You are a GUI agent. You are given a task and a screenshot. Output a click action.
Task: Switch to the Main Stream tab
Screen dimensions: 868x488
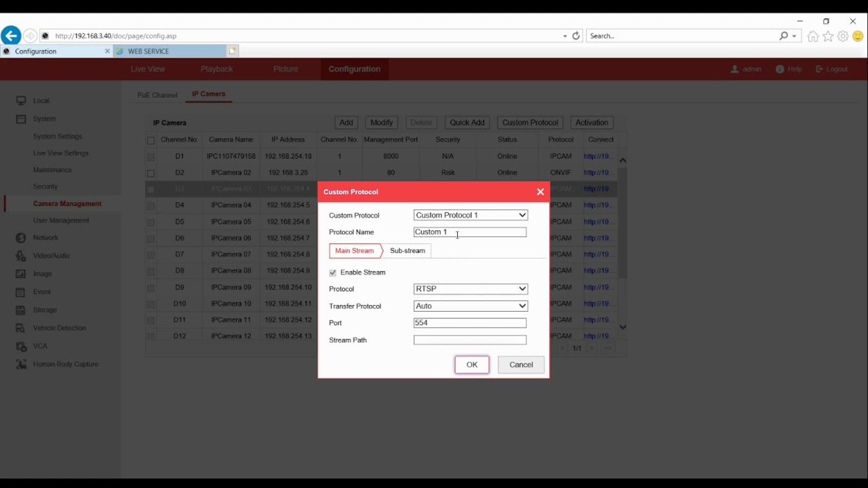coord(354,251)
